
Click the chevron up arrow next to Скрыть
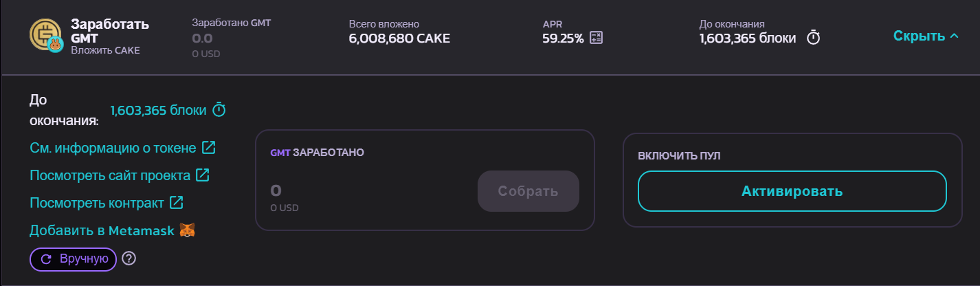(x=953, y=36)
